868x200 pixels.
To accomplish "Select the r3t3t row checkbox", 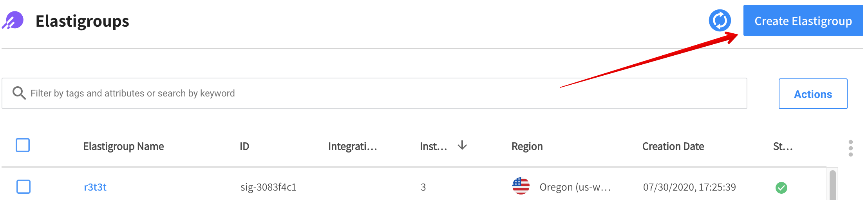I will (24, 187).
